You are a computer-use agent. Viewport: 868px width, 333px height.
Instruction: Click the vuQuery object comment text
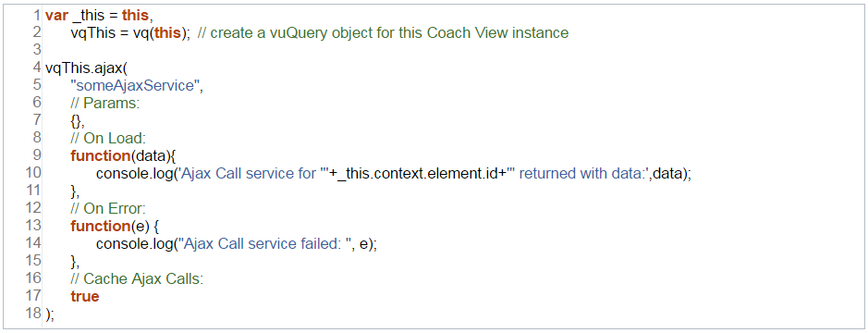pyautogui.click(x=383, y=32)
